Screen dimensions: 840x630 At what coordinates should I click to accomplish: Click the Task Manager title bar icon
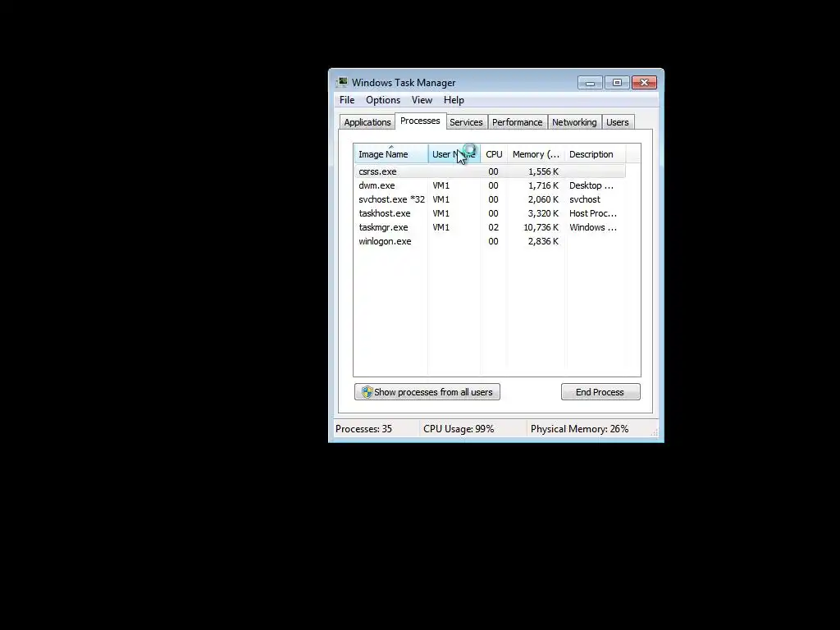coord(342,83)
